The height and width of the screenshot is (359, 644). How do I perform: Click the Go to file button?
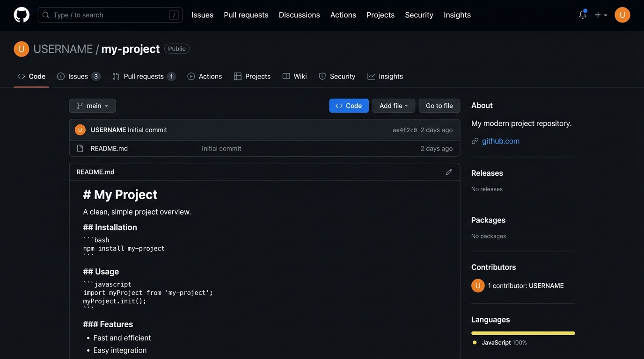(439, 106)
